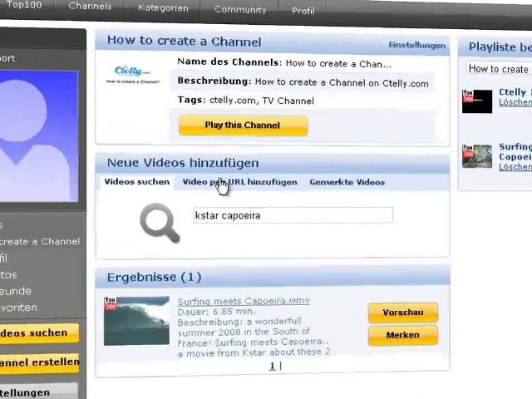Select the Gemerkte Videos tab
The image size is (532, 399).
pyautogui.click(x=347, y=182)
